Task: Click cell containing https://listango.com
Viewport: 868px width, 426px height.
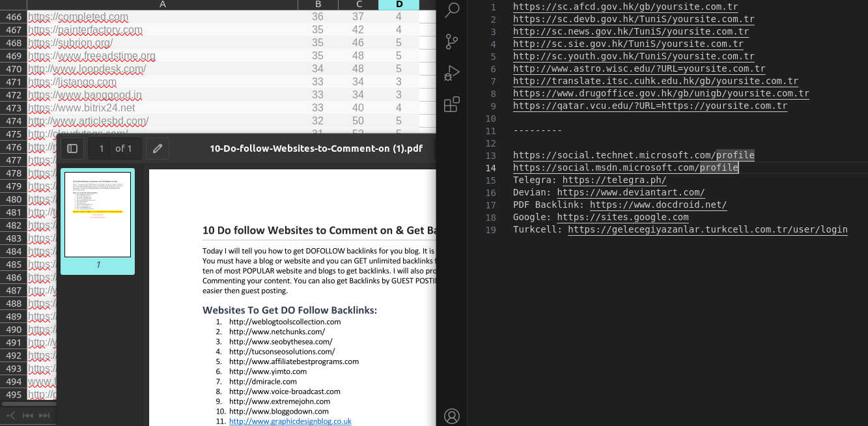Action: pos(162,82)
